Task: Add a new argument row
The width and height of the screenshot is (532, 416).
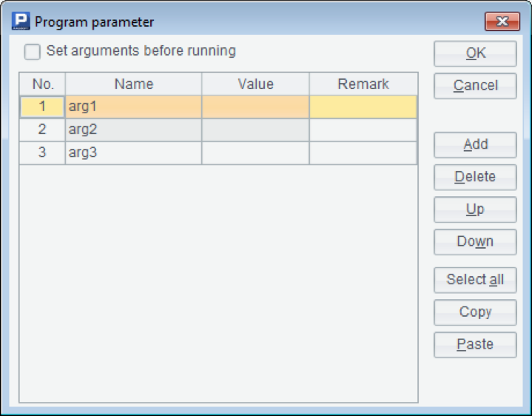Action: point(475,144)
